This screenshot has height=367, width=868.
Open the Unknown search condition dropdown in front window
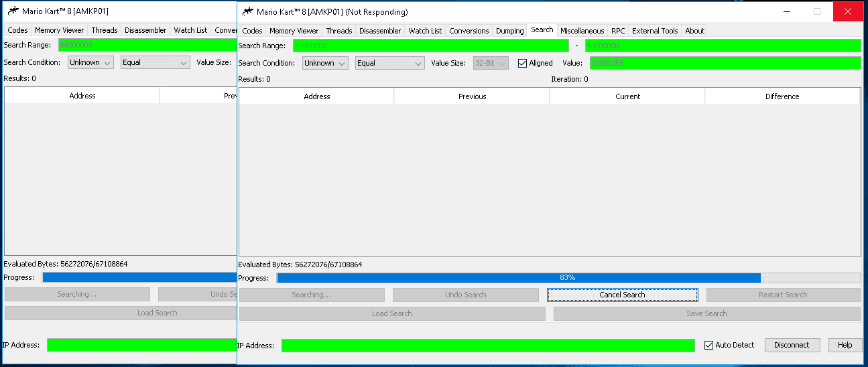(x=325, y=63)
